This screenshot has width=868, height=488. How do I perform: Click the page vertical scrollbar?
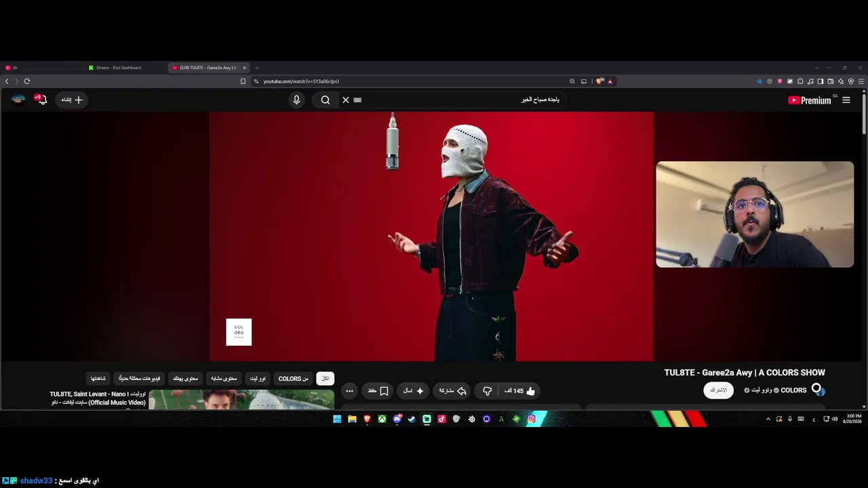[x=864, y=113]
